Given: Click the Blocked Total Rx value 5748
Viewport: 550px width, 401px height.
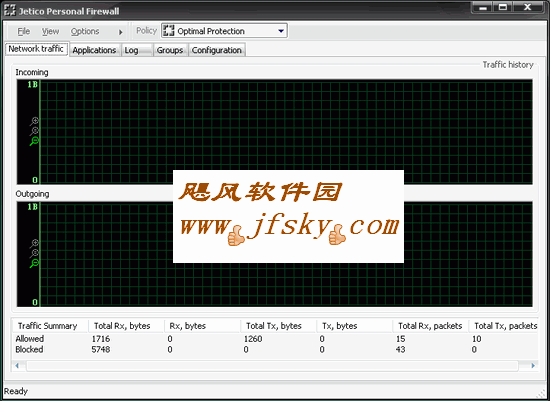Looking at the screenshot, I should [x=101, y=349].
